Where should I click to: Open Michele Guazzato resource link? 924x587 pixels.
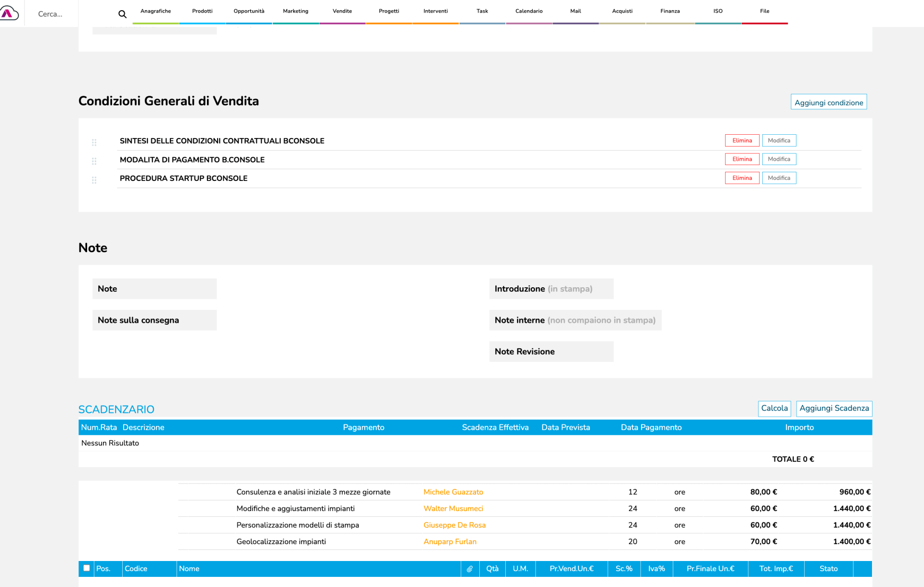coord(453,492)
